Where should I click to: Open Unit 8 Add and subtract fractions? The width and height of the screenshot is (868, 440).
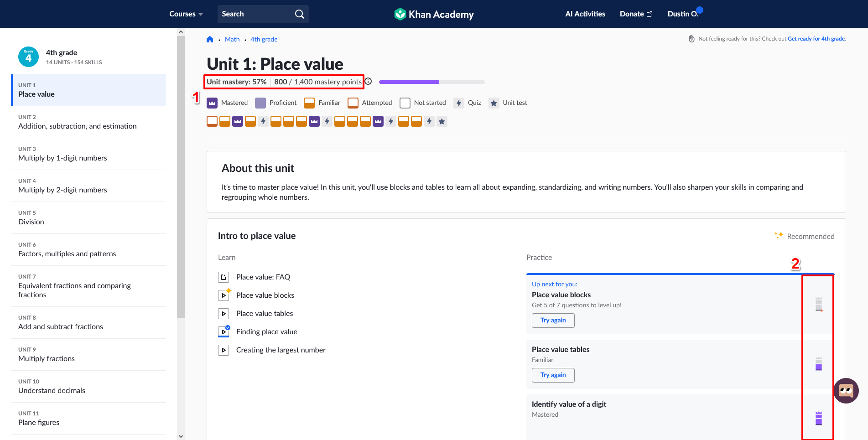(x=89, y=323)
